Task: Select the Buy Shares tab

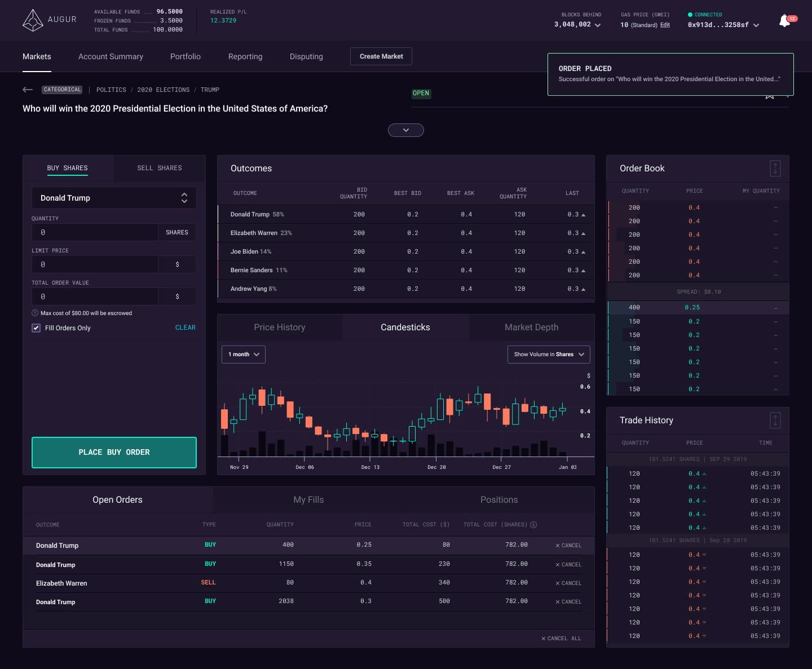Action: [68, 168]
